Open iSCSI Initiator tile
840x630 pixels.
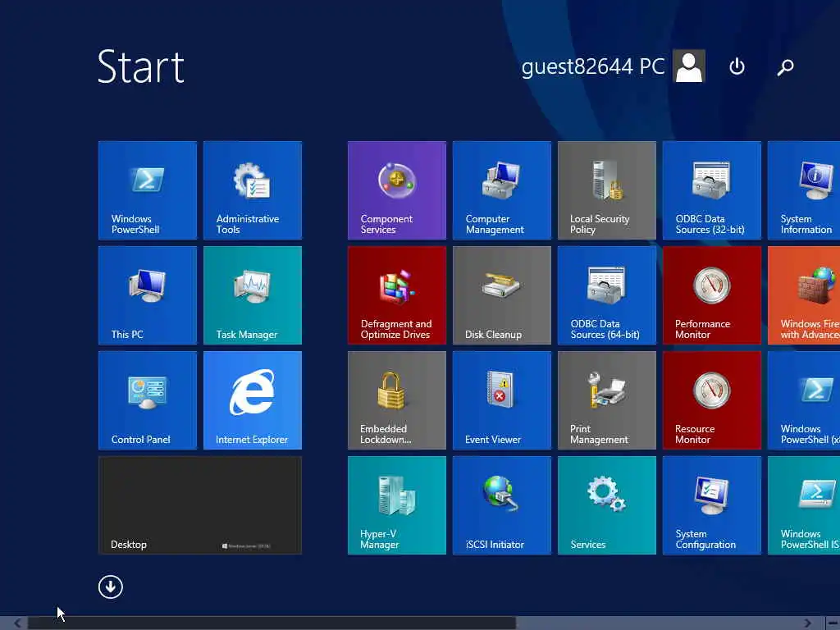(501, 505)
